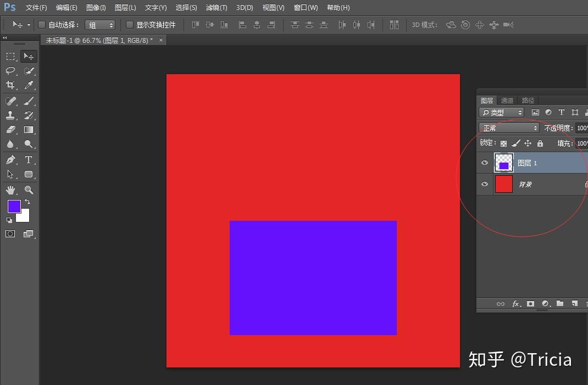This screenshot has height=385, width=588.
Task: Pick the Dodge tool
Action: coord(29,144)
